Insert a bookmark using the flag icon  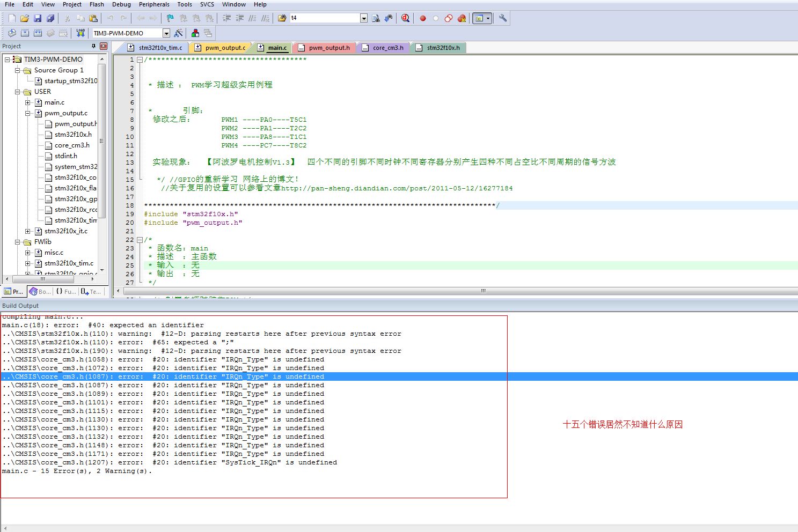[x=170, y=18]
